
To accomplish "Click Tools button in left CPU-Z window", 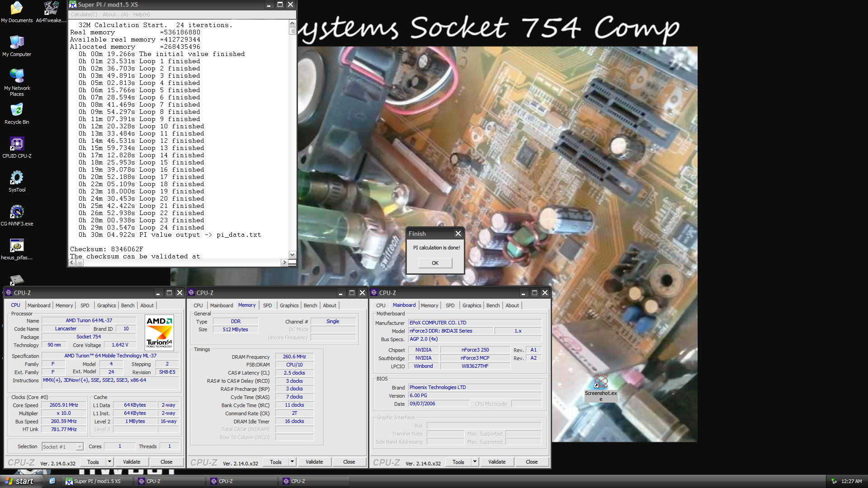I will [x=93, y=462].
